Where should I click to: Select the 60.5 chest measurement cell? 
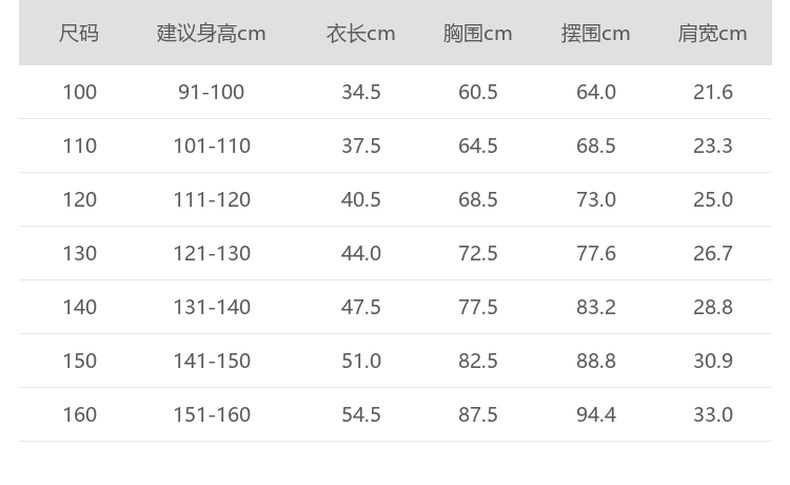pos(478,92)
